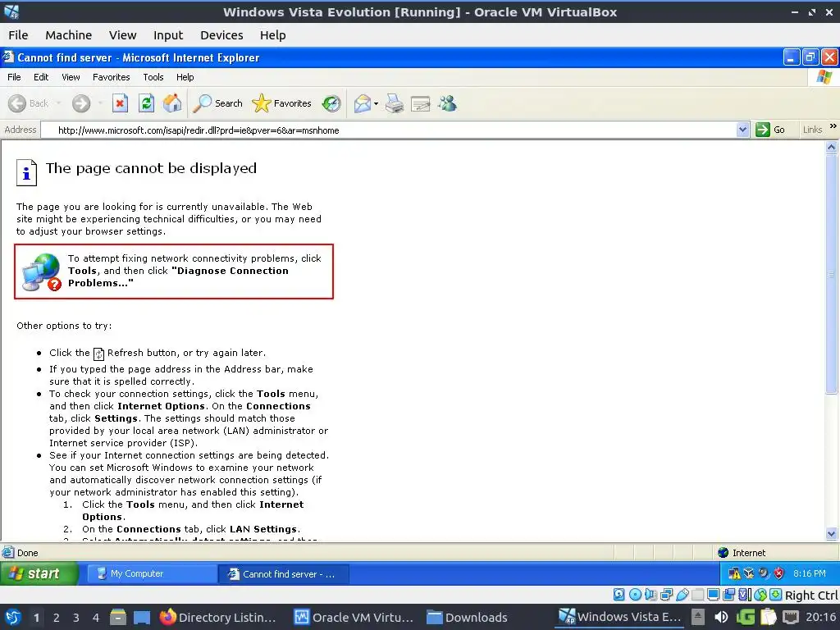This screenshot has width=840, height=630.
Task: Click the red security shield tray icon
Action: [x=779, y=573]
